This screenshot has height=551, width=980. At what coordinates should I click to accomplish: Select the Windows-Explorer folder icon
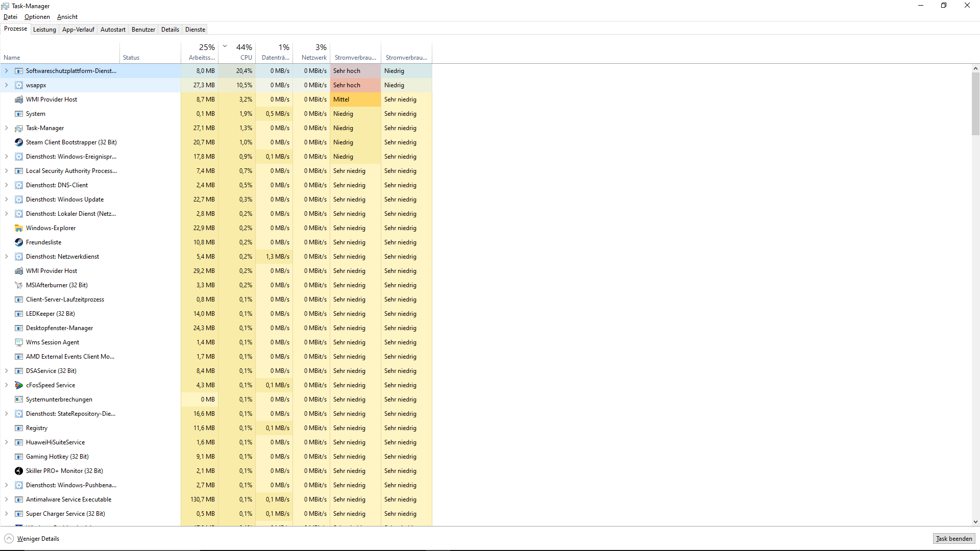pos(19,228)
